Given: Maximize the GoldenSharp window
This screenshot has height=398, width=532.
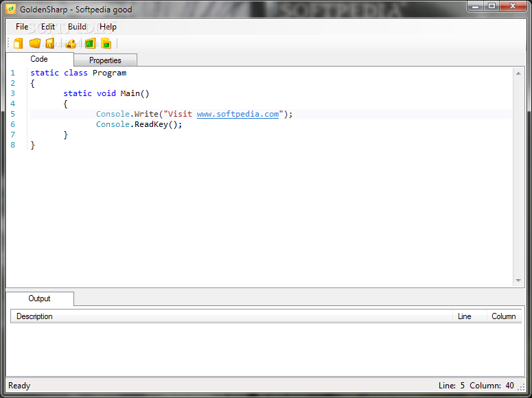Looking at the screenshot, I should [x=491, y=6].
